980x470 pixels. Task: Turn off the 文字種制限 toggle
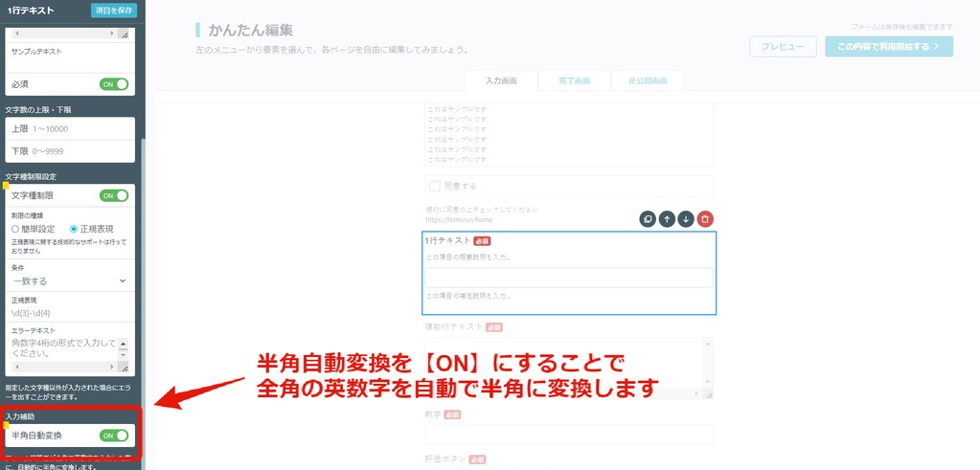pos(114,195)
